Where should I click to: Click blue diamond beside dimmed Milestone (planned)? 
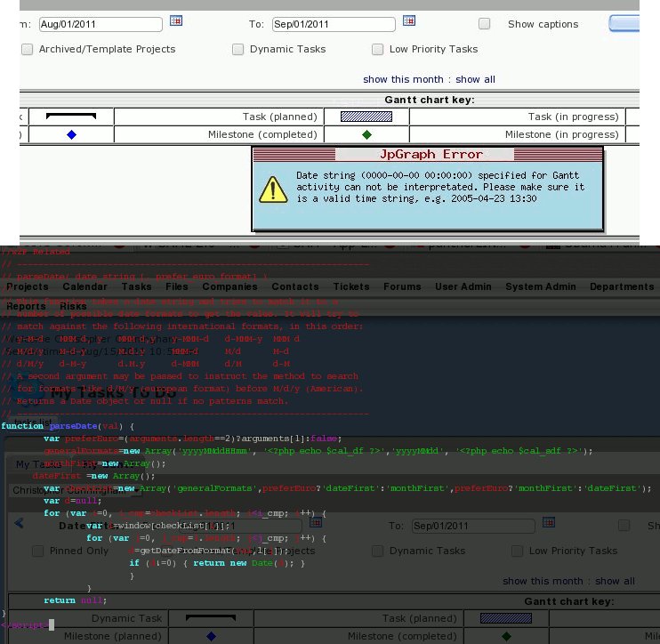coord(212,636)
